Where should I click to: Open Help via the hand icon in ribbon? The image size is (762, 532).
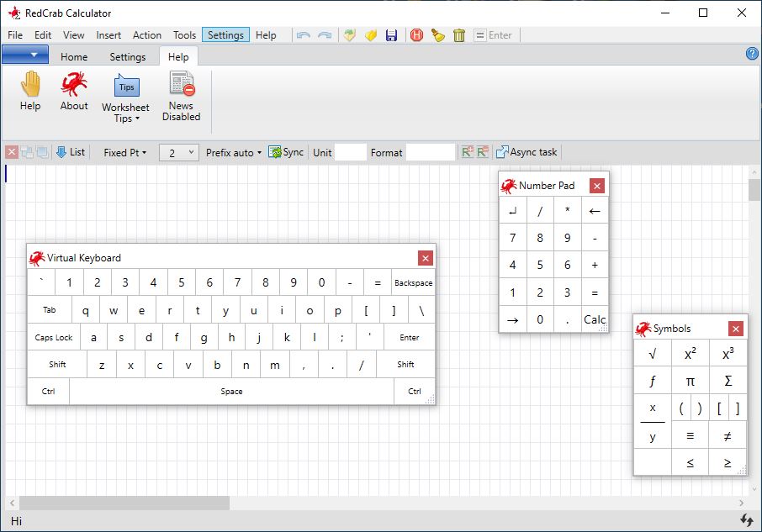pyautogui.click(x=30, y=92)
